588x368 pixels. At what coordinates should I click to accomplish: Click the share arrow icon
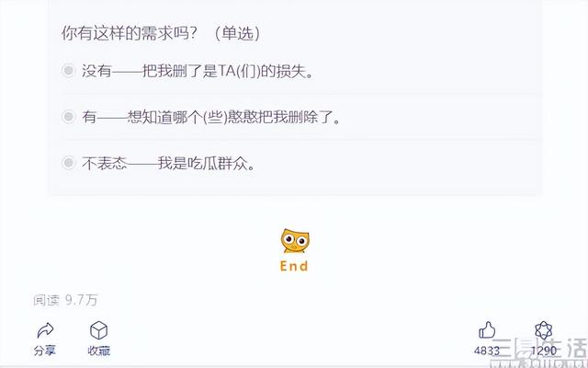[x=45, y=330]
